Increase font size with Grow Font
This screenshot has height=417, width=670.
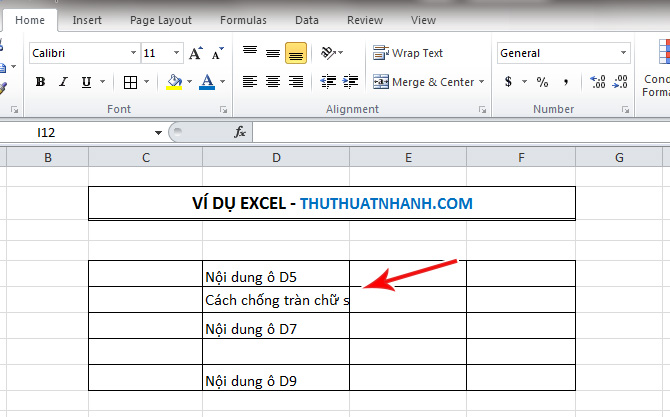195,53
